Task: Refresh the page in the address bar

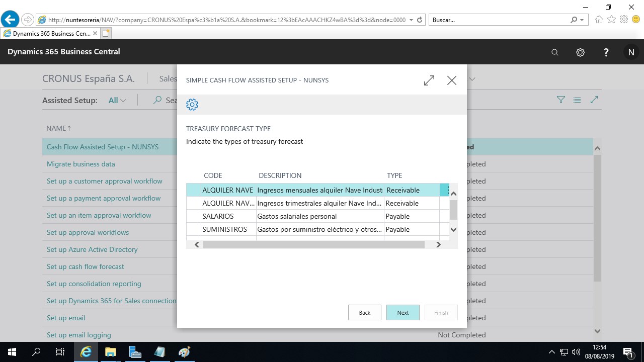Action: pos(420,20)
